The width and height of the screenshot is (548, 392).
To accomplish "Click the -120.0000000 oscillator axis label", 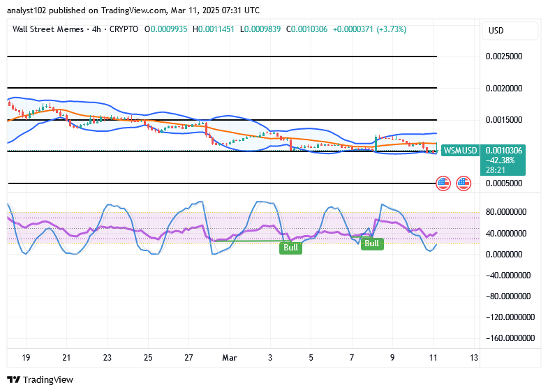I will pyautogui.click(x=510, y=317).
